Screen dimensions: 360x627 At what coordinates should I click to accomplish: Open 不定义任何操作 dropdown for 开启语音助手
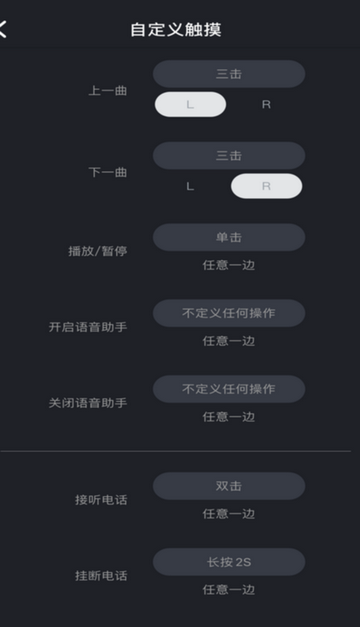[229, 313]
